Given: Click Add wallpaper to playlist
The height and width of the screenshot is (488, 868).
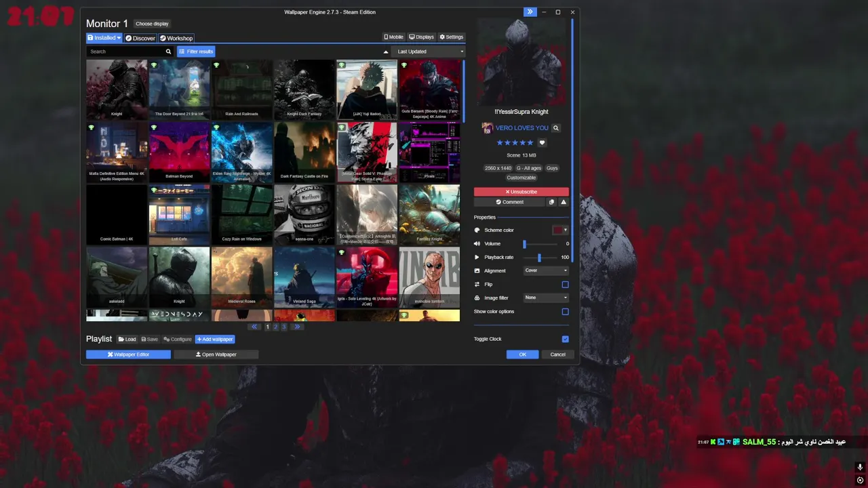Looking at the screenshot, I should 215,340.
